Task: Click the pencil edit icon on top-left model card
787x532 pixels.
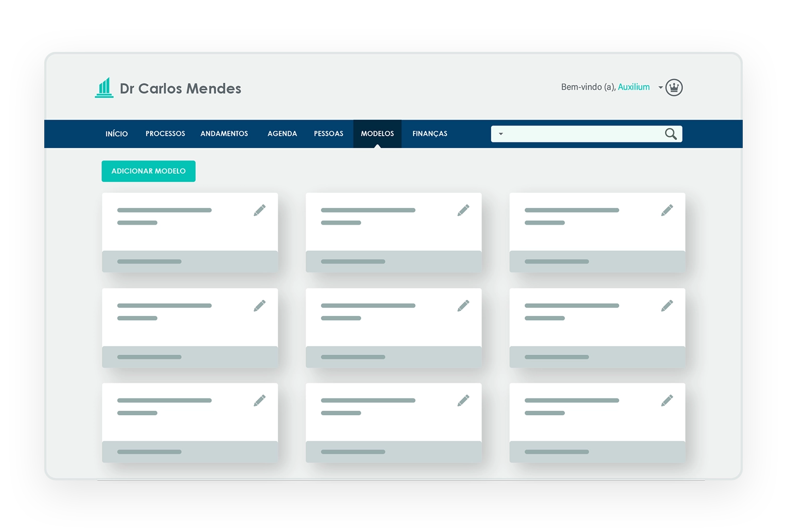Action: 259,210
